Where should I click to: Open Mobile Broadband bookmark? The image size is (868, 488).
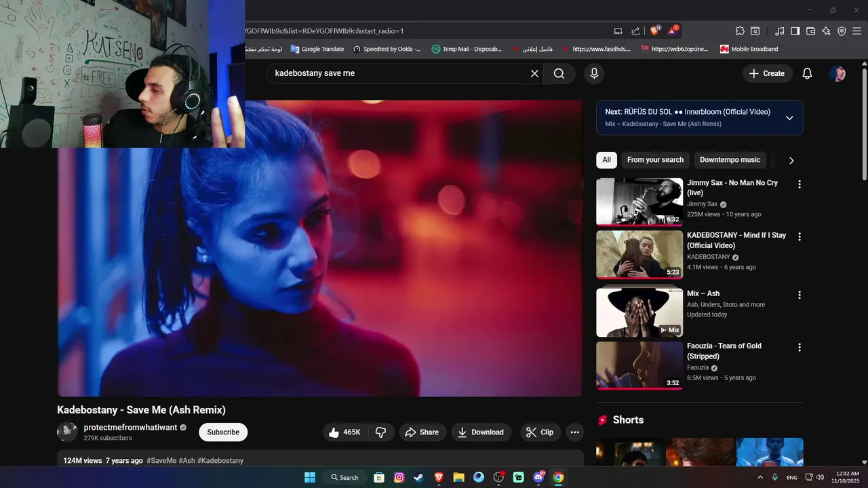coord(749,49)
